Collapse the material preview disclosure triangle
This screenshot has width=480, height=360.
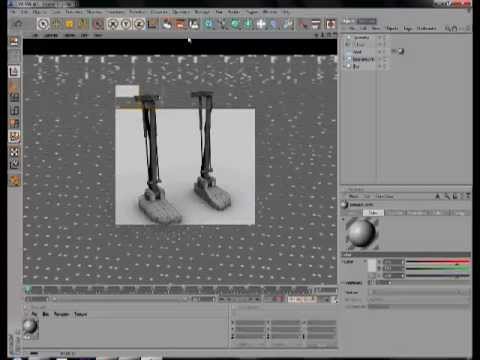(x=343, y=219)
